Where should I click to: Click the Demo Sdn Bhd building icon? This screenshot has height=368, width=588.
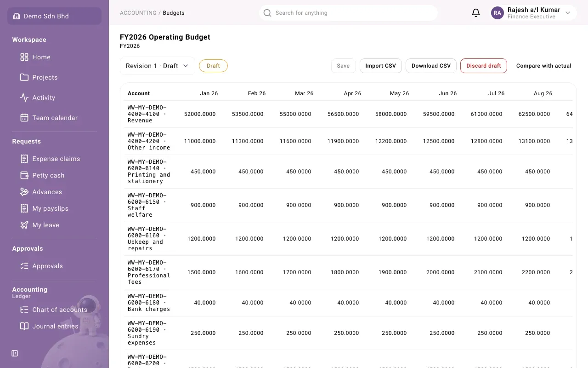(x=17, y=16)
